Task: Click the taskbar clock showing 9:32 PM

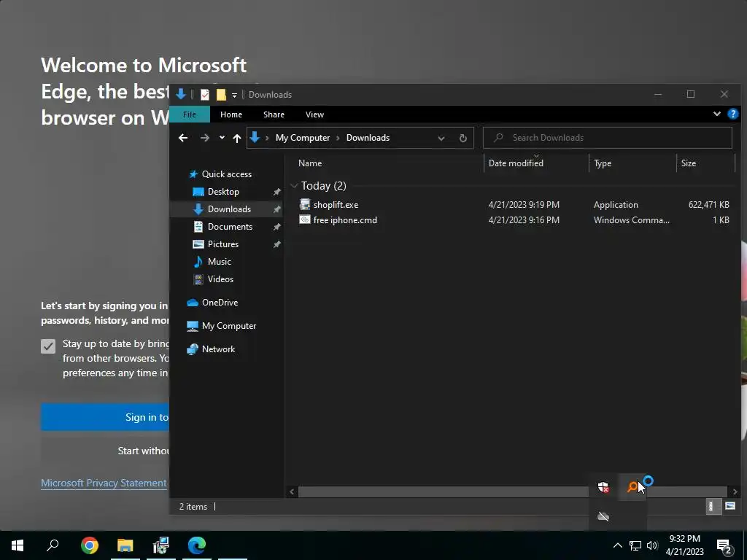Action: click(x=684, y=545)
